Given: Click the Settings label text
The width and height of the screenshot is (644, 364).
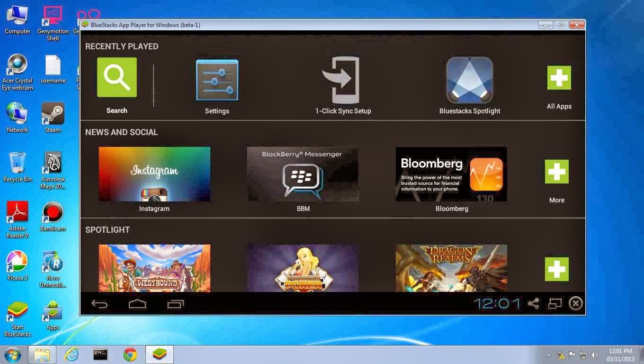Looking at the screenshot, I should [x=217, y=111].
